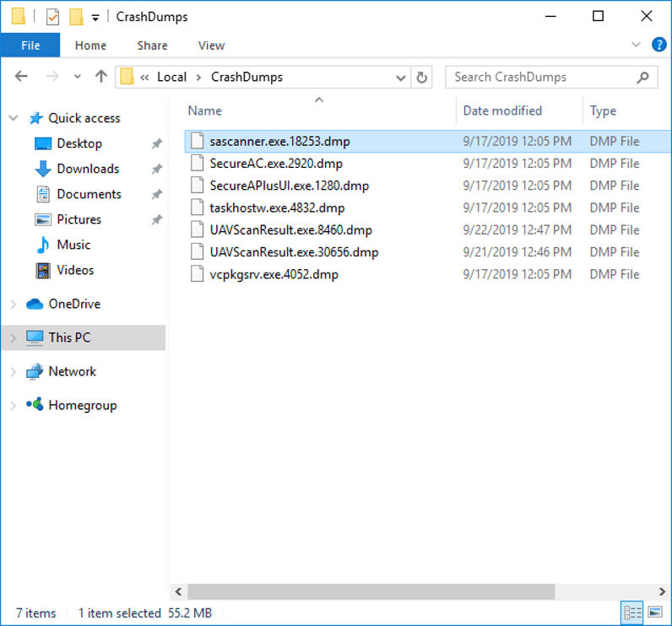Open Music in the navigation pane
The image size is (672, 626).
73,245
